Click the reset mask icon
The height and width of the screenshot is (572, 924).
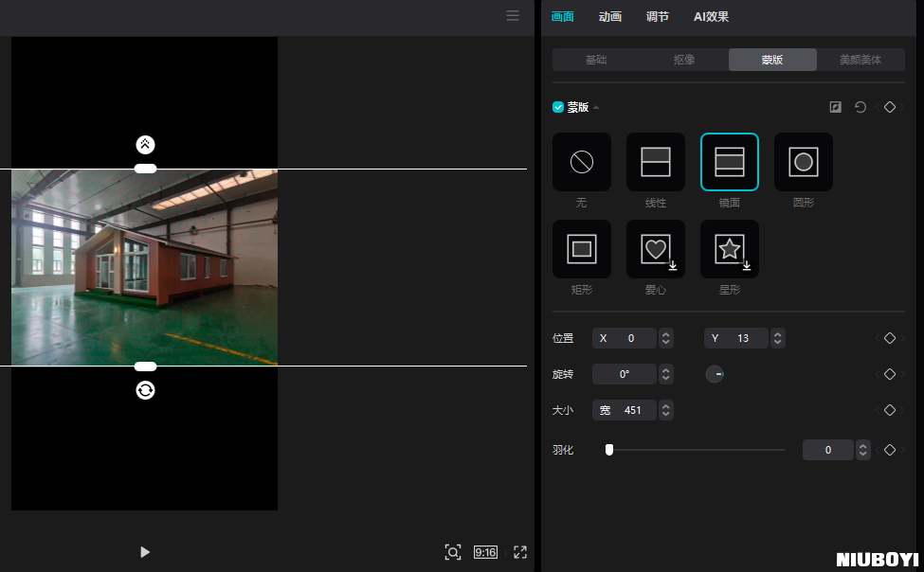(861, 107)
